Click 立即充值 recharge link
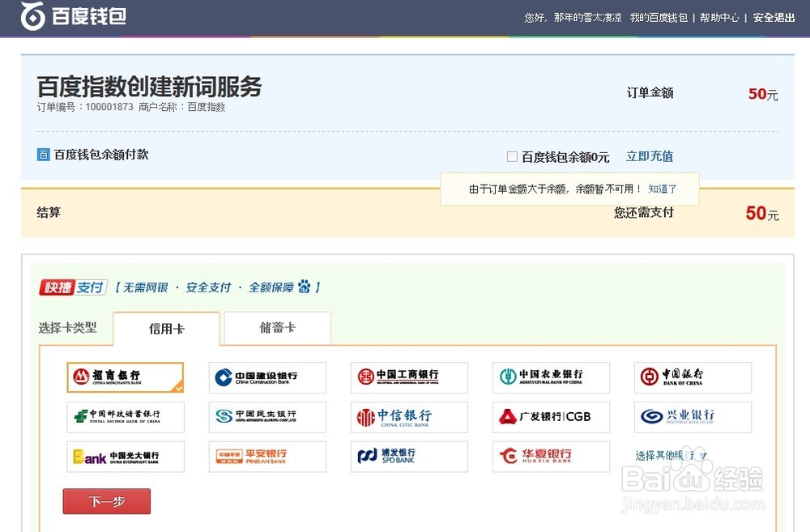Screen dimensions: 810x532 tap(650, 156)
